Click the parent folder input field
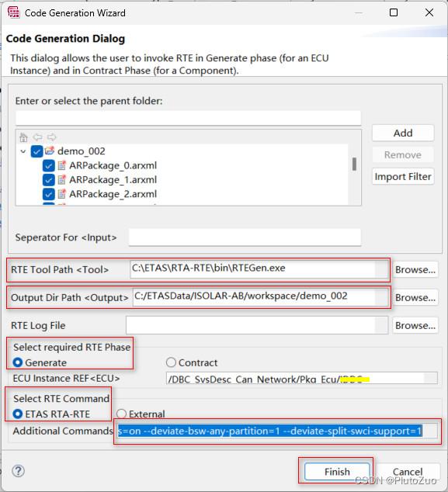448x492 pixels. pos(188,118)
